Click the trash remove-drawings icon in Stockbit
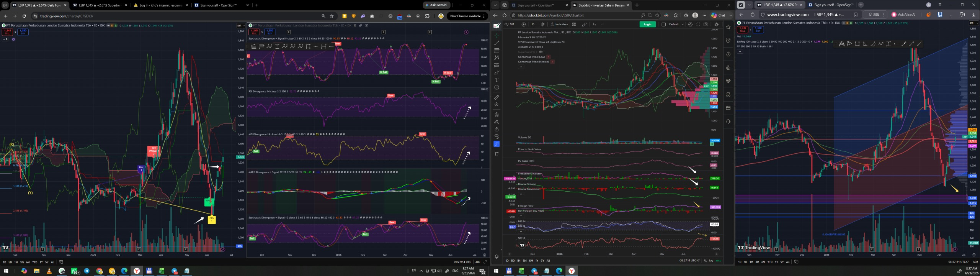This screenshot has width=980, height=276. click(497, 154)
